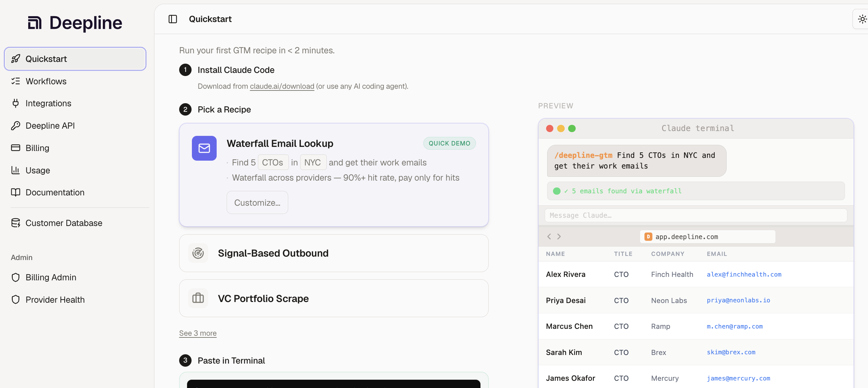Click the /deepline-gtm command text
Screen dimensions: 868x388
tap(583, 155)
